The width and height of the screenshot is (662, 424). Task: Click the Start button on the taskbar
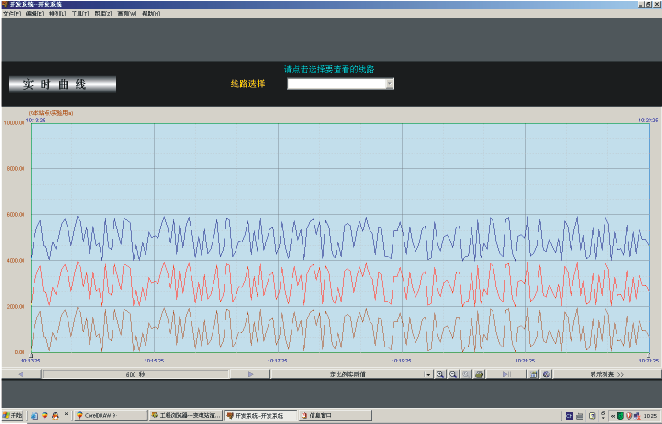(x=12, y=415)
